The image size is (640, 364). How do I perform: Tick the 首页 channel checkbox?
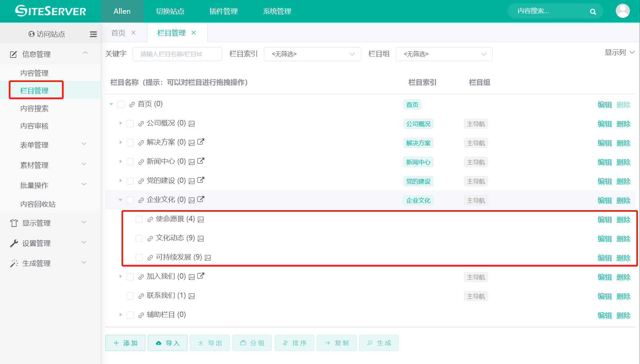[x=121, y=104]
